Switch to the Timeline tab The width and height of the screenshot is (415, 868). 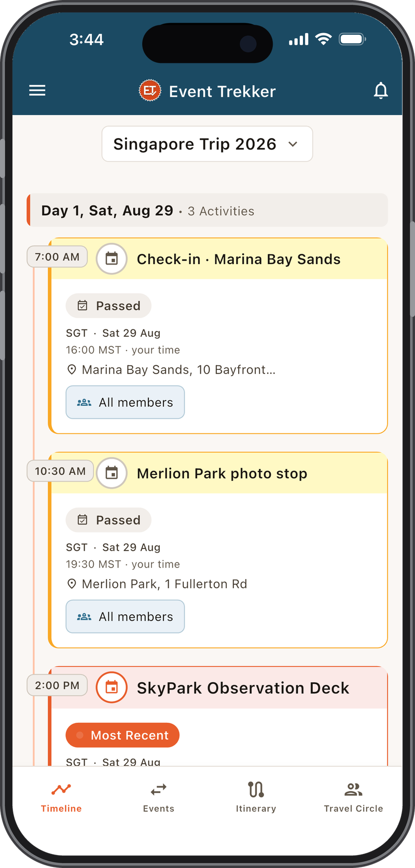[x=61, y=797]
